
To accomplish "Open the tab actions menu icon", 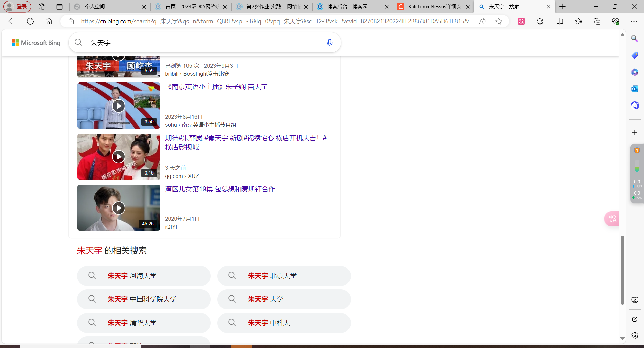I will (60, 7).
